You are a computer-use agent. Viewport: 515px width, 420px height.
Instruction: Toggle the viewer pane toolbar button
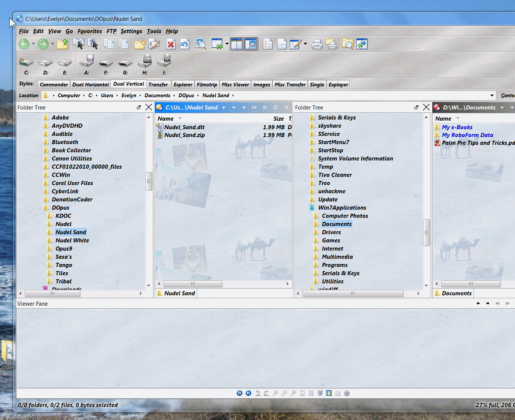(x=251, y=44)
